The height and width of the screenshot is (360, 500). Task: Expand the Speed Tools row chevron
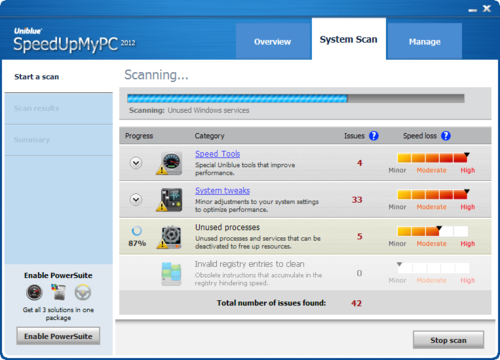pyautogui.click(x=136, y=163)
